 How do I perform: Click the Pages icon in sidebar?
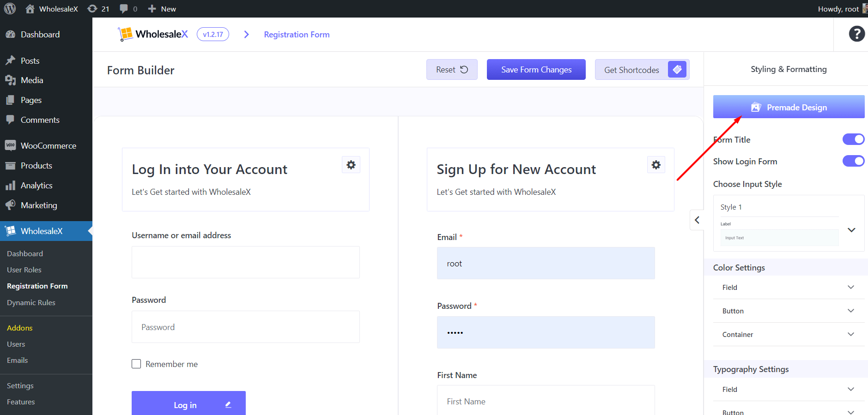pyautogui.click(x=10, y=100)
